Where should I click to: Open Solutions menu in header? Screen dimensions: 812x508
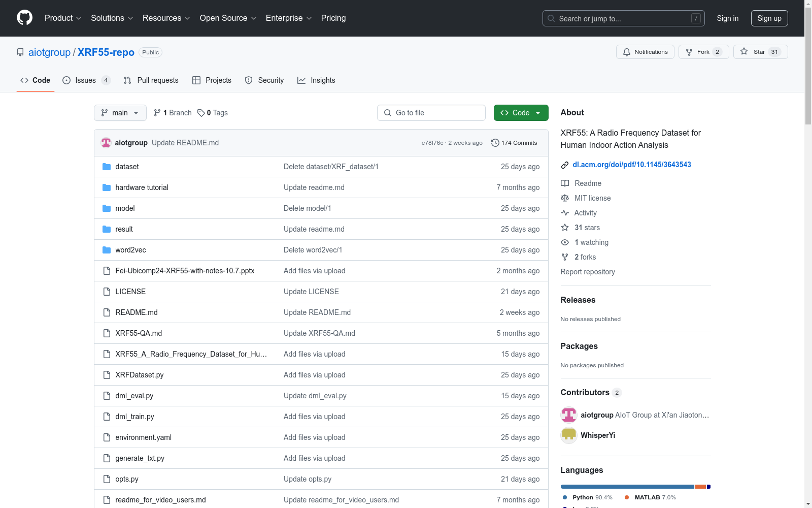112,18
